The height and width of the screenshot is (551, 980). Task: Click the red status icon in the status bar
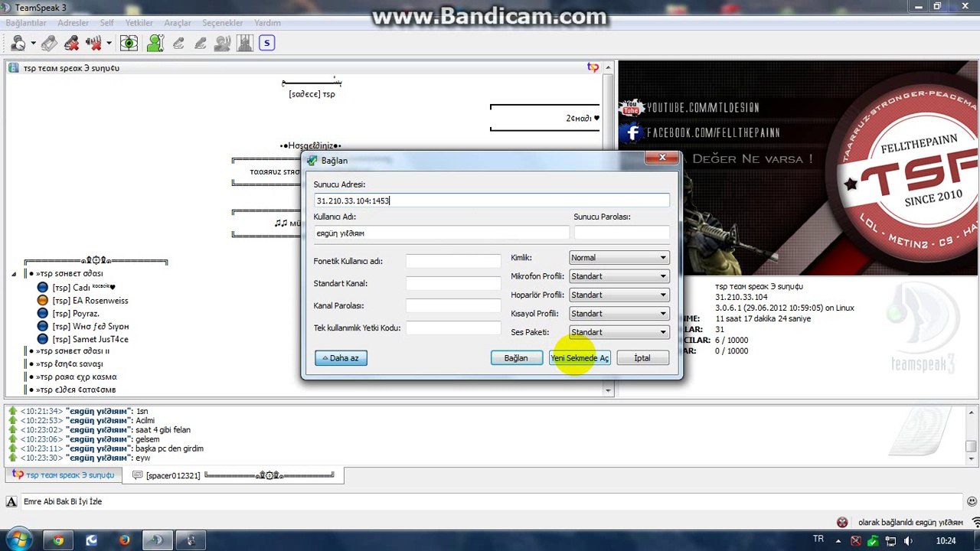843,523
